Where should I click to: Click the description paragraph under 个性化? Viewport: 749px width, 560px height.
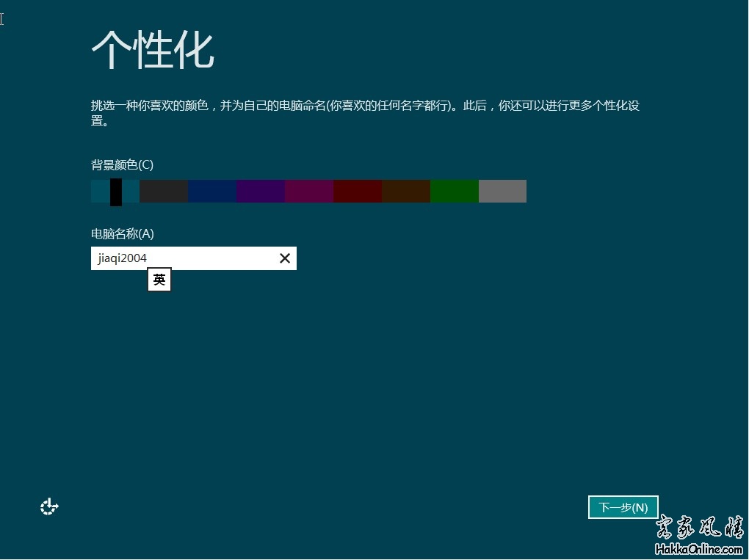point(365,106)
